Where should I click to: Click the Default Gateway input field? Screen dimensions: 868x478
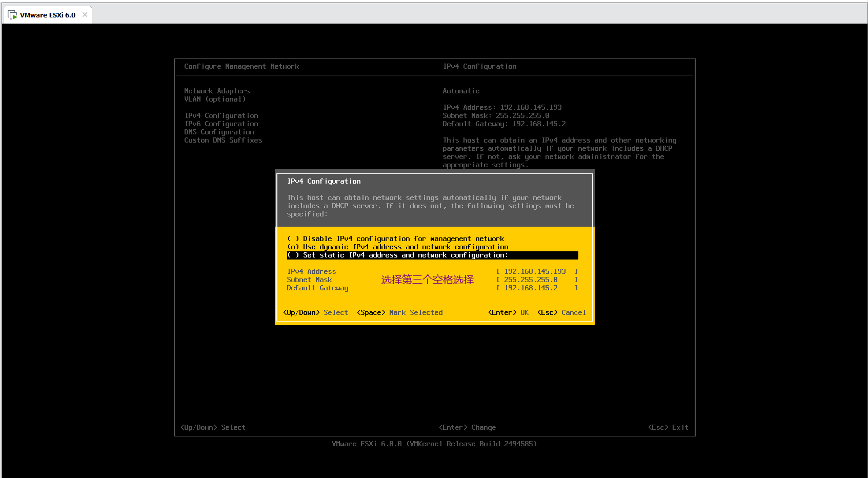point(537,288)
